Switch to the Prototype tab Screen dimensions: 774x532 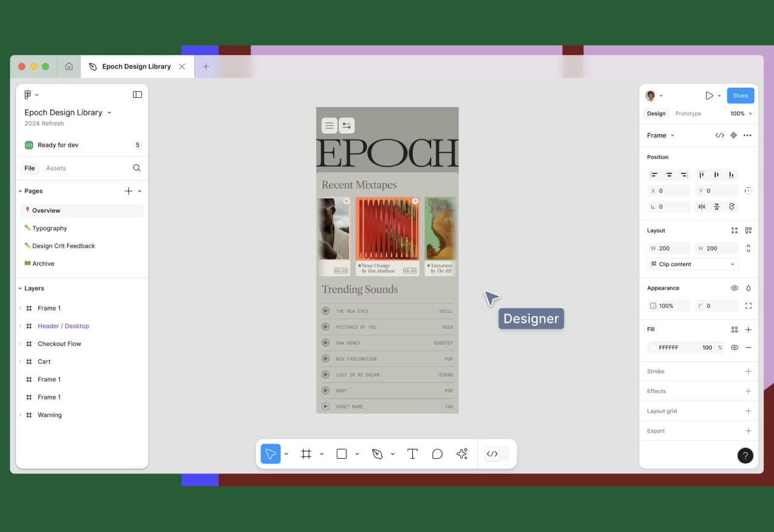[688, 114]
